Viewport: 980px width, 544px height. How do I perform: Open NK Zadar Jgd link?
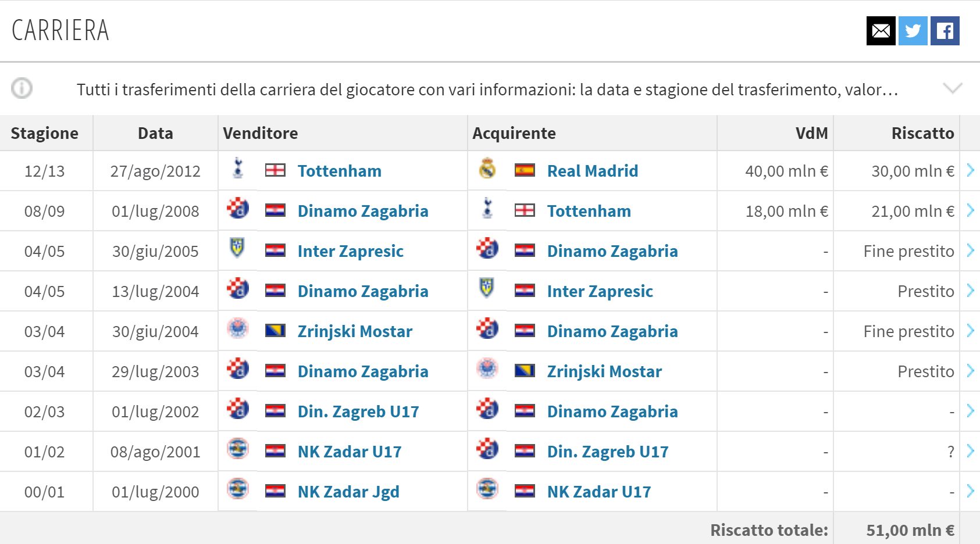(x=348, y=492)
